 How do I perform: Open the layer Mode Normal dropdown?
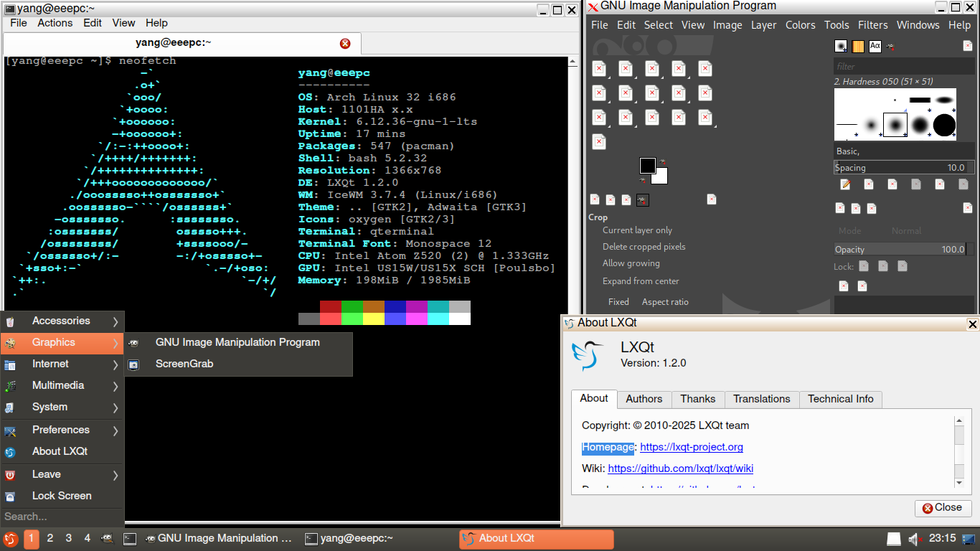(906, 231)
